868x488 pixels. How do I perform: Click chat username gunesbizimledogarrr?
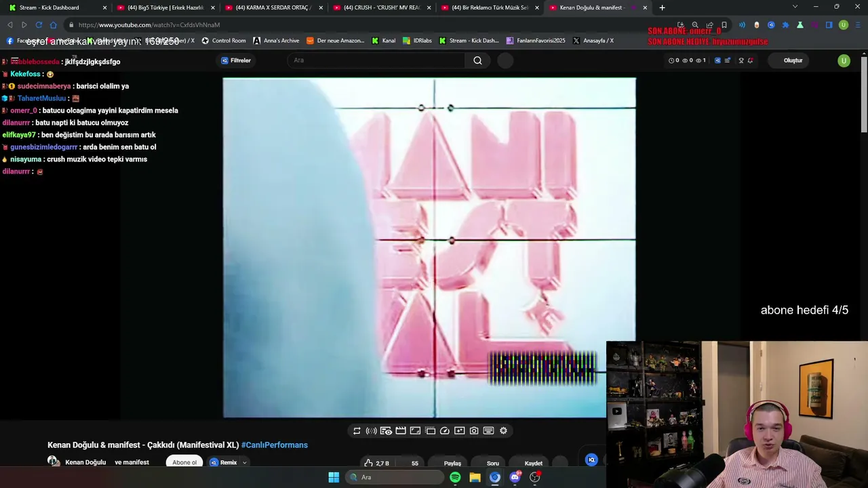[x=44, y=147]
